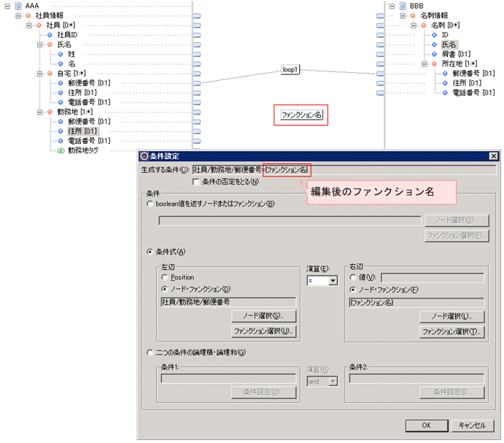Click the connector port beside 社員ID
The image size is (504, 443).
[197, 35]
